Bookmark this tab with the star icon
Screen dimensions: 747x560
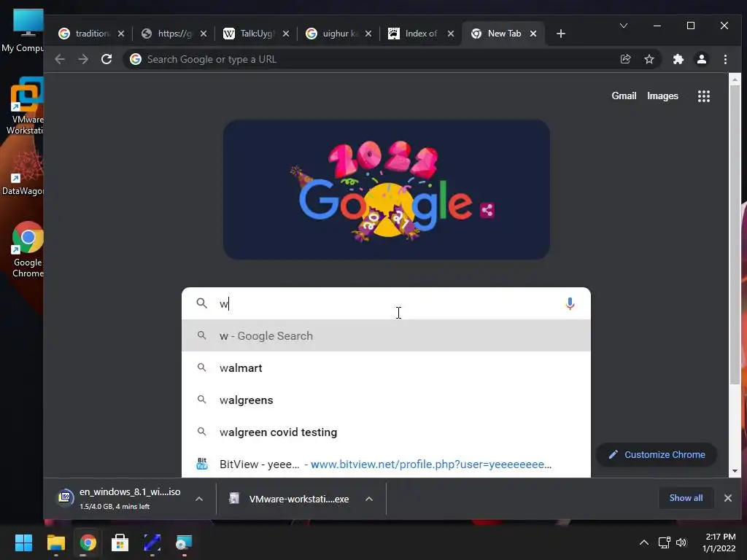(x=649, y=59)
